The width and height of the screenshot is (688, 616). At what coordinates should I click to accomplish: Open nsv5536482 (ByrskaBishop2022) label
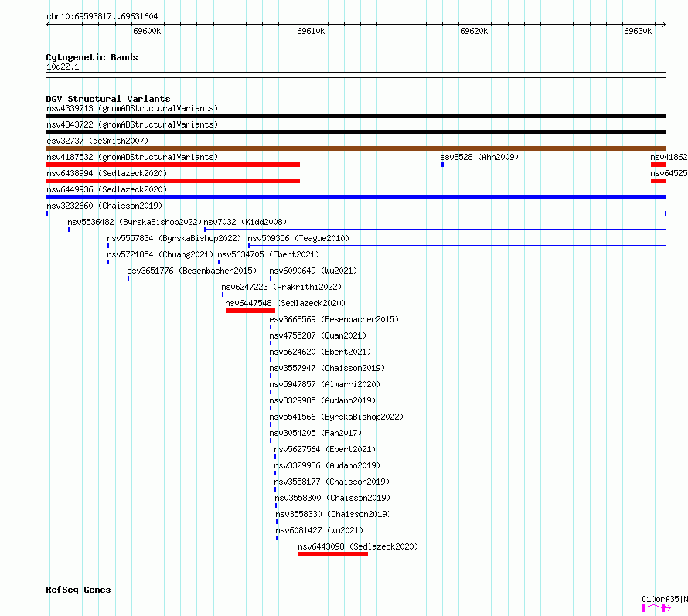tap(135, 222)
